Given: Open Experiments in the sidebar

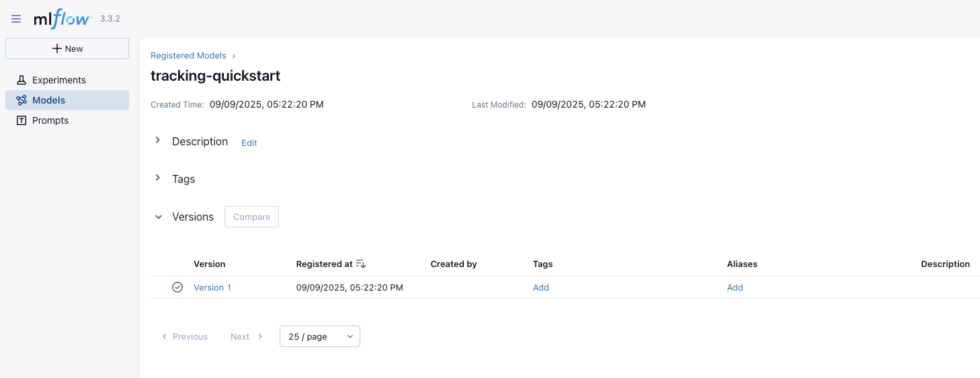Looking at the screenshot, I should (59, 80).
